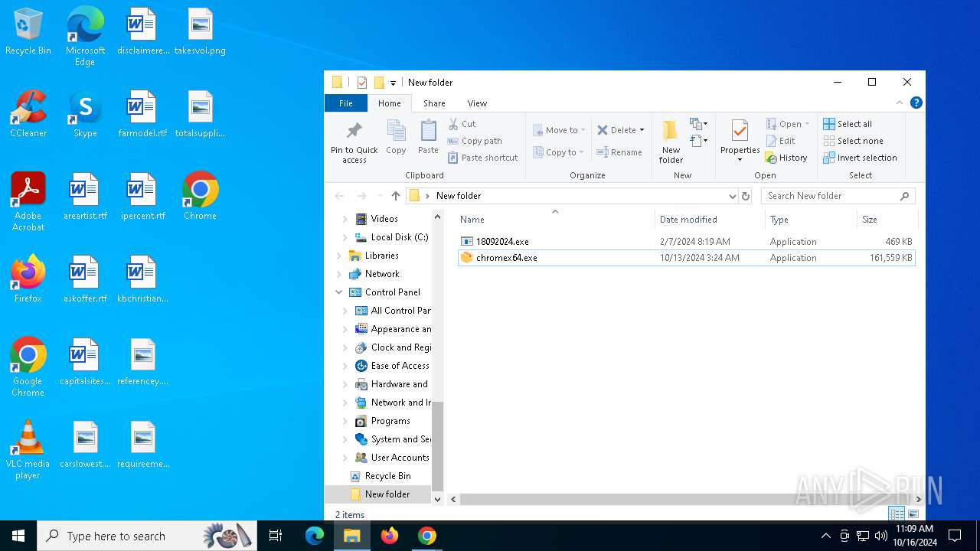Click the search magnifier in Explorer
This screenshot has width=980, height=551.
click(904, 196)
